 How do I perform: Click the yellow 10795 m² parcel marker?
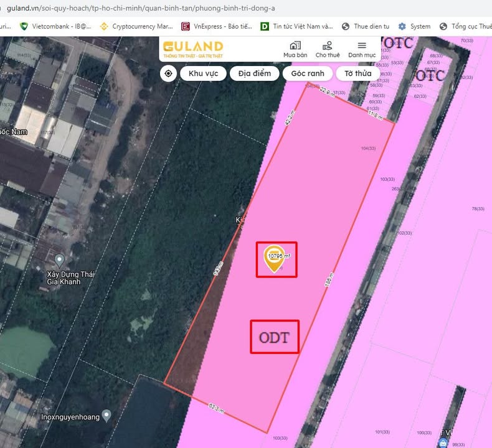coord(274,258)
